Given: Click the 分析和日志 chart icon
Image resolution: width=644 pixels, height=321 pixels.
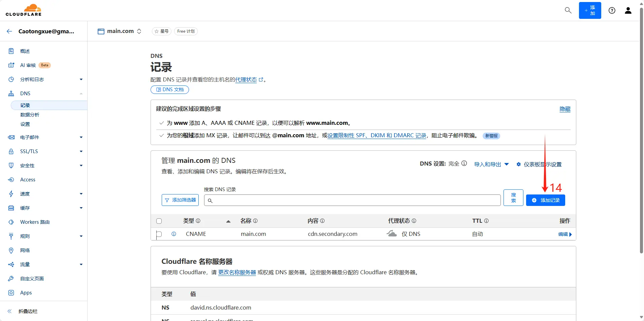Looking at the screenshot, I should coord(11,79).
